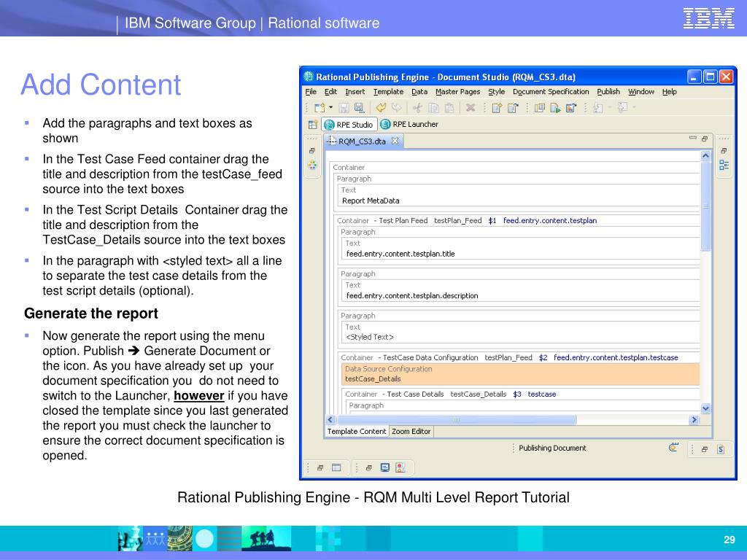Click the red-dot view icon beside the monitor icon

coord(400,467)
